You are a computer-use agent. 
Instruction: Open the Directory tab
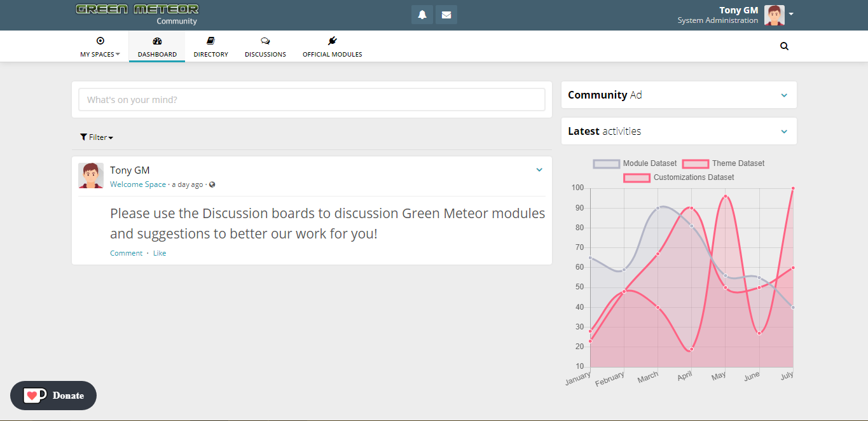[211, 47]
